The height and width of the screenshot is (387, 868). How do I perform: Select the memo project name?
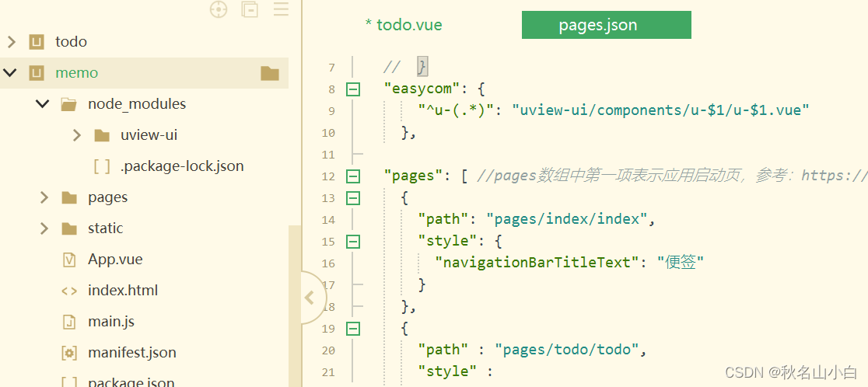coord(76,73)
